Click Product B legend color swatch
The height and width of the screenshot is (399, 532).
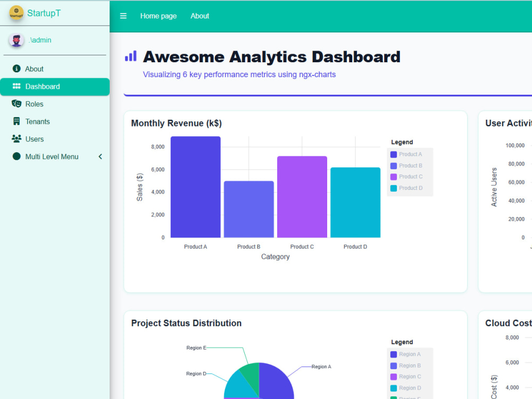394,165
